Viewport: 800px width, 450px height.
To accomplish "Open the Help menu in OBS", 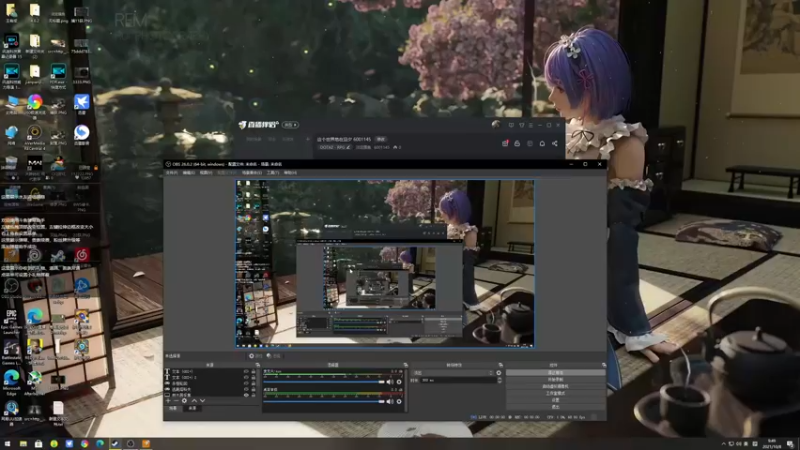I will pos(290,172).
